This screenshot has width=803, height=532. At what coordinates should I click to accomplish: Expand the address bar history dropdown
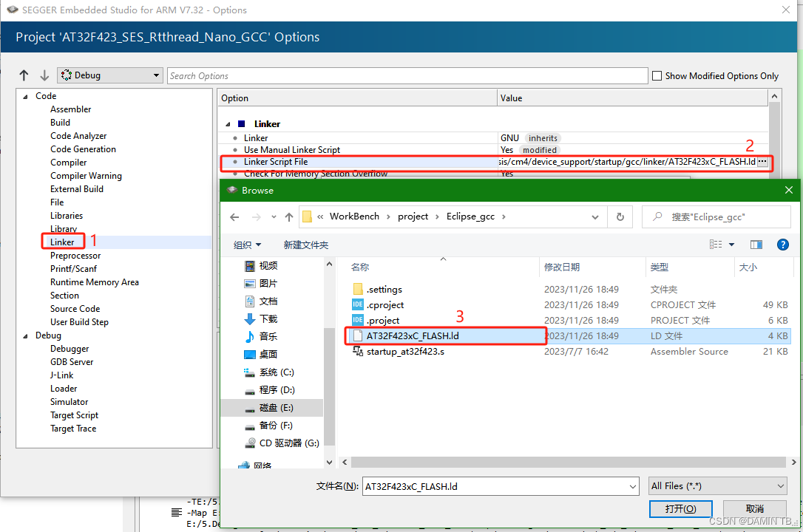595,217
